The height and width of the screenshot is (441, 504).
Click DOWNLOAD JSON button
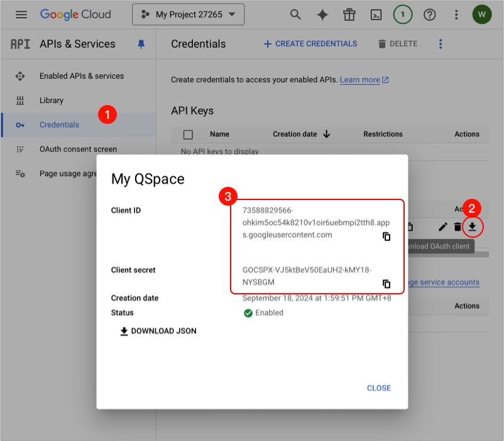click(x=158, y=331)
